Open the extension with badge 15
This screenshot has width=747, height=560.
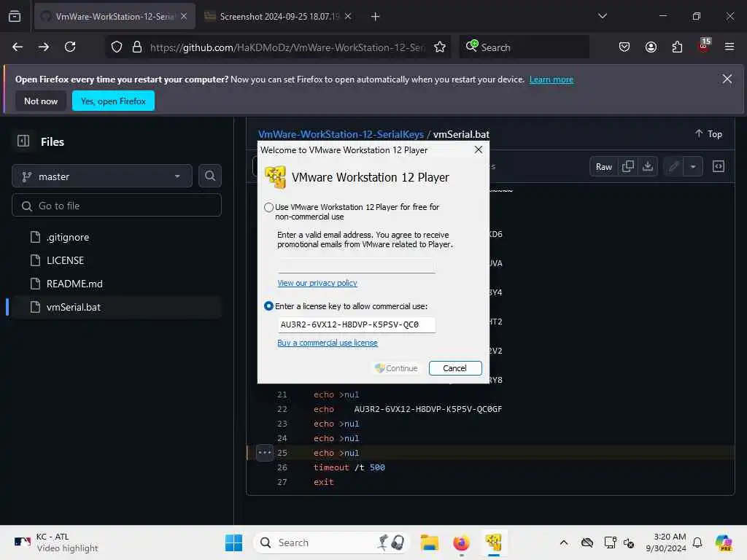point(704,45)
